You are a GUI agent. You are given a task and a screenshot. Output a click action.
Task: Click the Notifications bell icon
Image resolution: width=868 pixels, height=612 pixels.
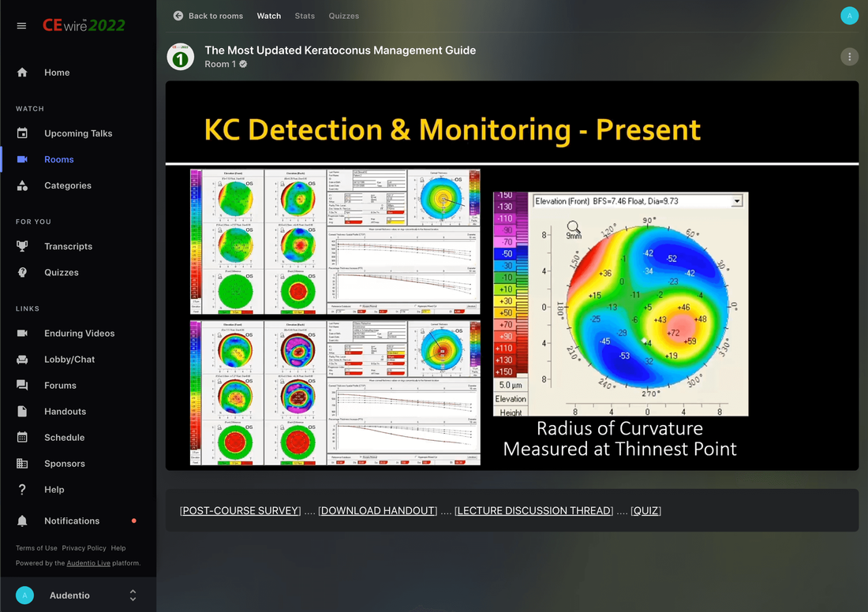[x=22, y=521]
